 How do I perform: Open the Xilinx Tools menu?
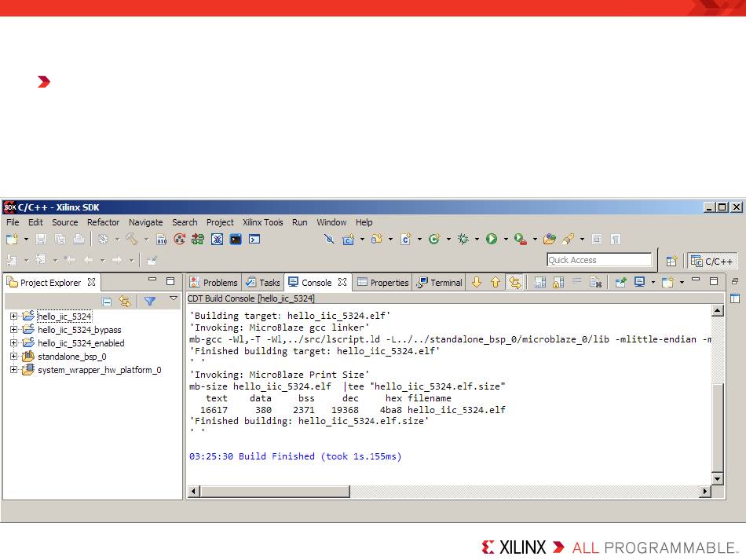[262, 222]
